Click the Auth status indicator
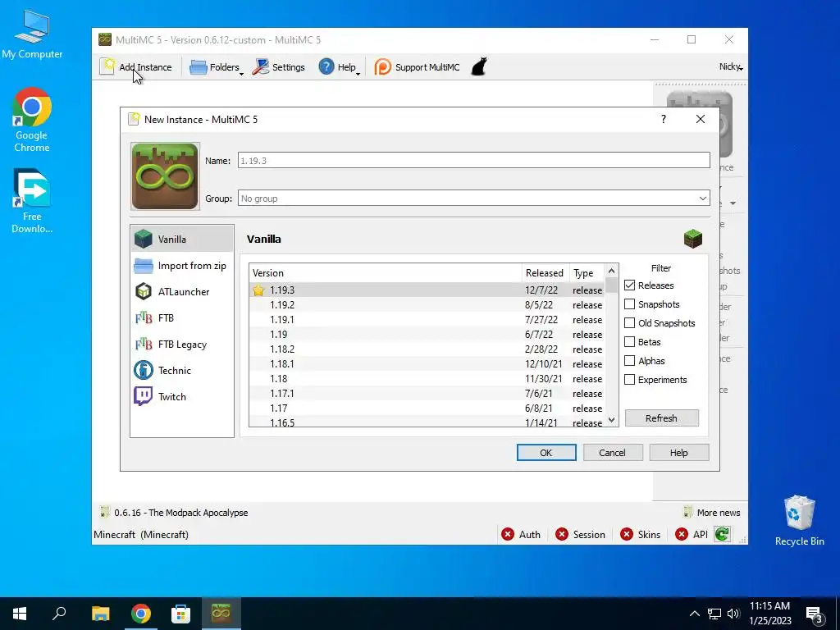The height and width of the screenshot is (630, 840). tap(521, 535)
